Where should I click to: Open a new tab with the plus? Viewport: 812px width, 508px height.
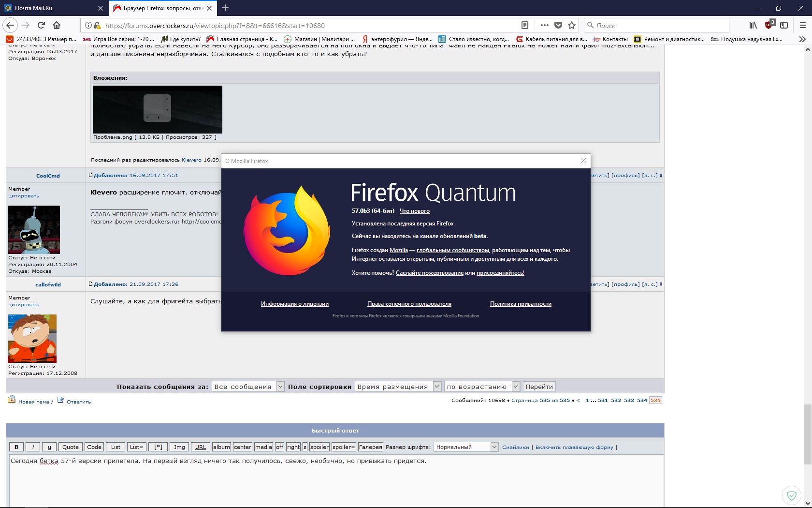point(225,8)
